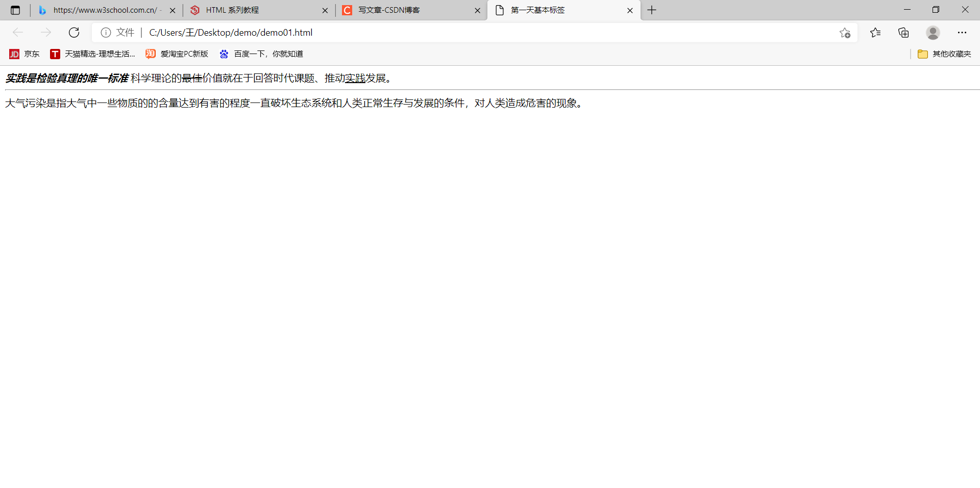Image resolution: width=980 pixels, height=488 pixels.
Task: Click the Back navigation arrow
Action: (x=18, y=32)
